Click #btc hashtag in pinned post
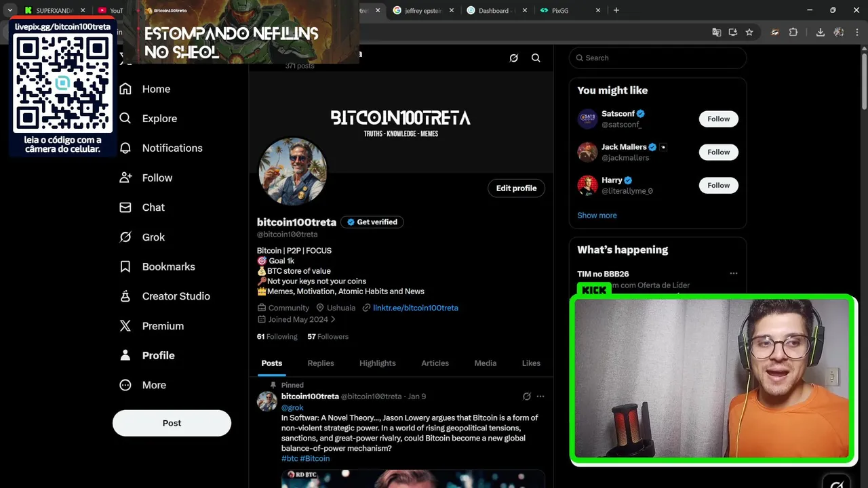 (x=290, y=459)
